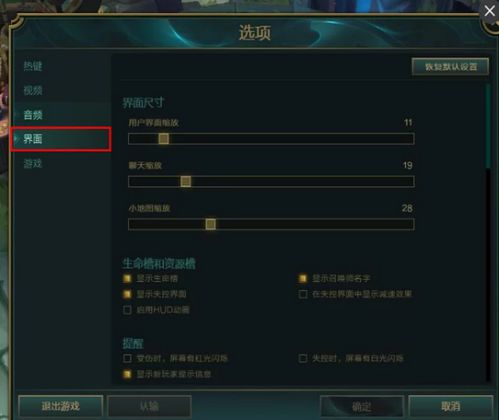The width and height of the screenshot is (499, 420).
Task: Select the 音频 (Audio) tab
Action: tap(33, 115)
